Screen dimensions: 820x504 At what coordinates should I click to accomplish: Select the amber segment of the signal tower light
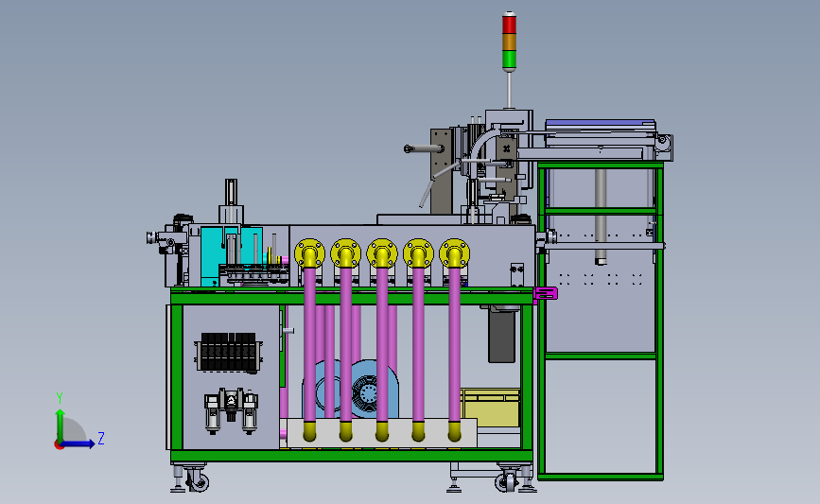click(x=509, y=43)
